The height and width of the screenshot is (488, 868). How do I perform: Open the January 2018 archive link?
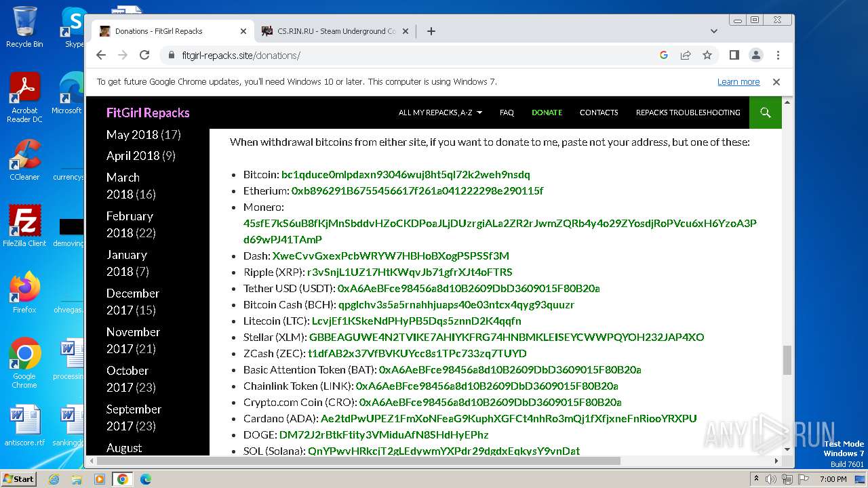tap(126, 263)
